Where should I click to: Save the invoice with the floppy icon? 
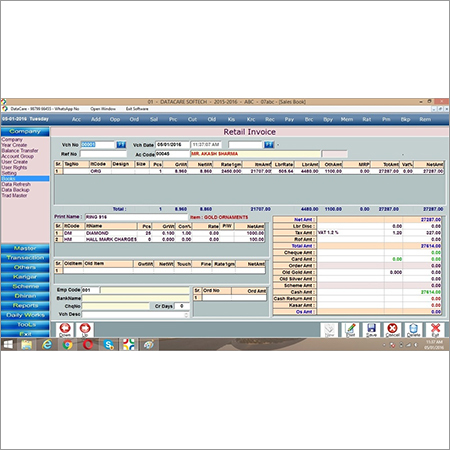pos(371,330)
